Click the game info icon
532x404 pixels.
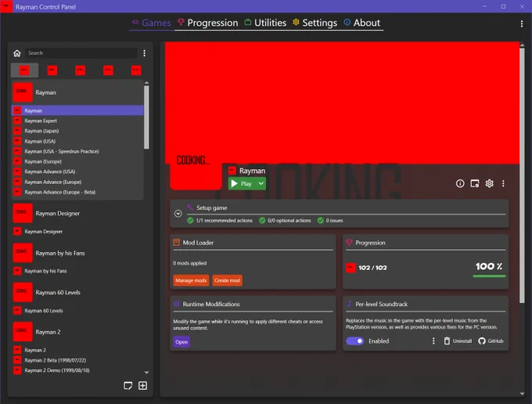460,184
